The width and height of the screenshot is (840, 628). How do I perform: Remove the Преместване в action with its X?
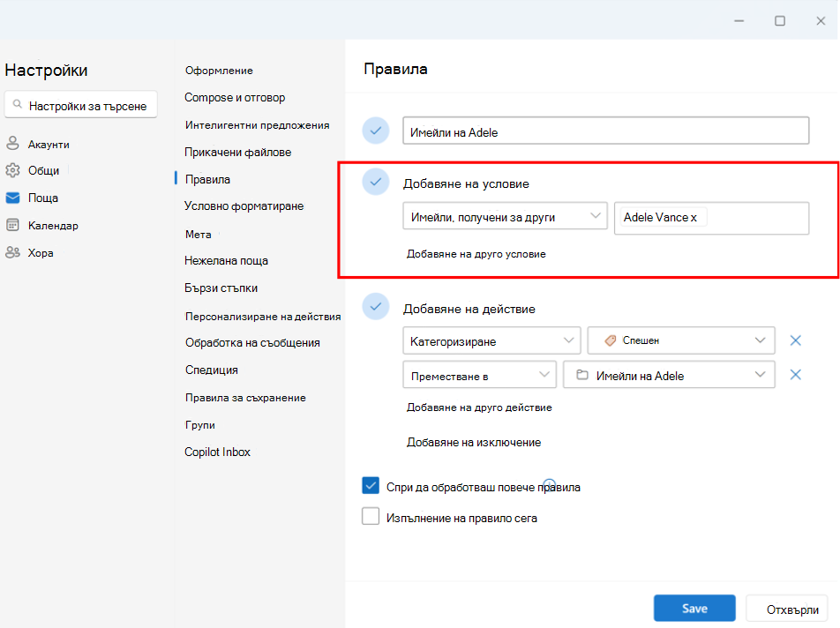tap(796, 375)
